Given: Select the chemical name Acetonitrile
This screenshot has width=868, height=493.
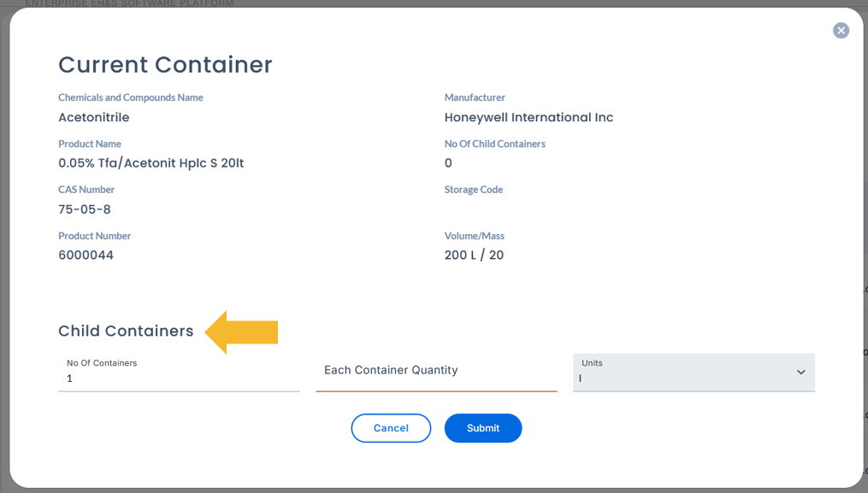Looking at the screenshot, I should click(93, 117).
